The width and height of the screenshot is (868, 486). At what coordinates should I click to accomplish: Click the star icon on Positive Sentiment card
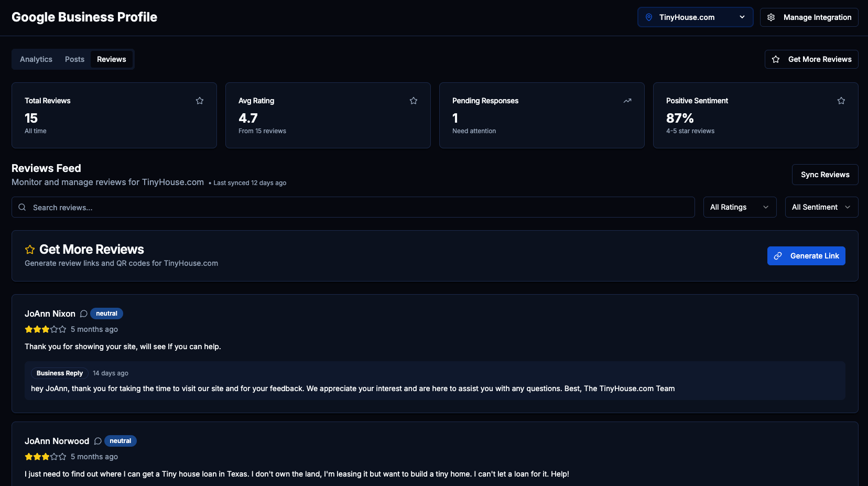click(x=841, y=100)
